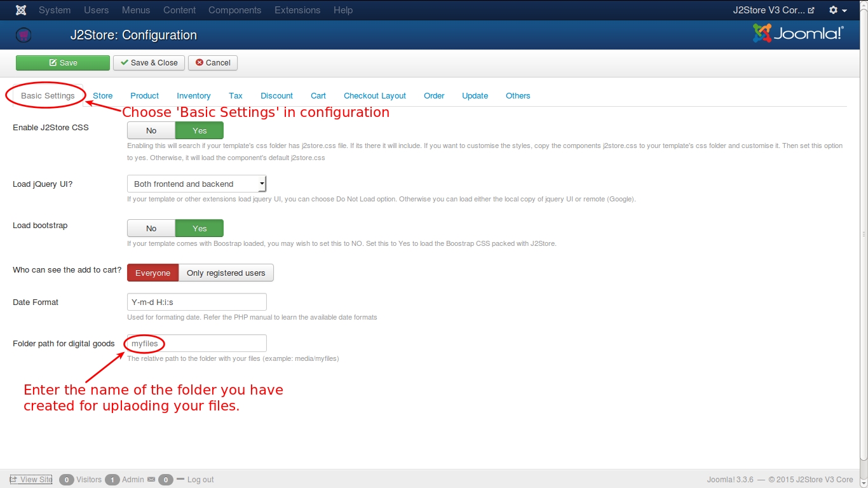Switch to the Product tab

(x=144, y=96)
